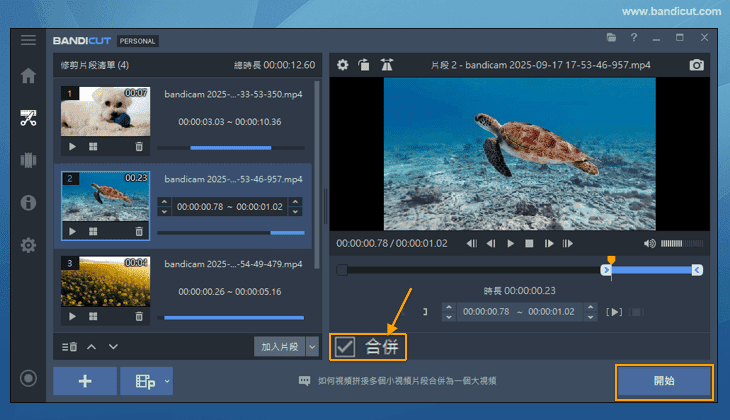Select the Cut mode scissors icon
The height and width of the screenshot is (420, 730).
(28, 118)
